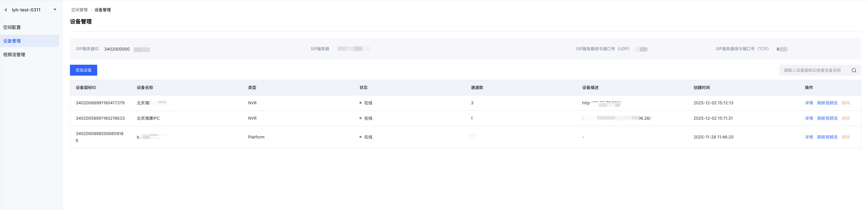Viewport: 868px width, 210px height.
Task: Select 设备管理 in the sidebar
Action: 12,41
